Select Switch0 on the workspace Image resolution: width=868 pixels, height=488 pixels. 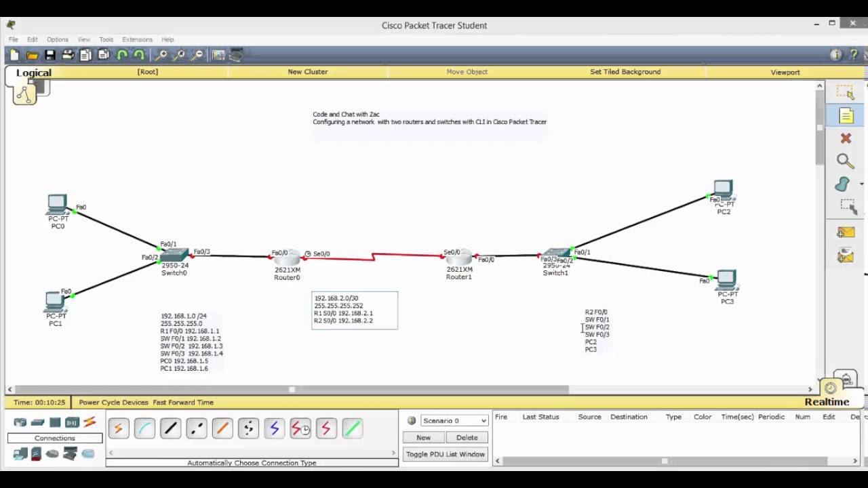(174, 256)
